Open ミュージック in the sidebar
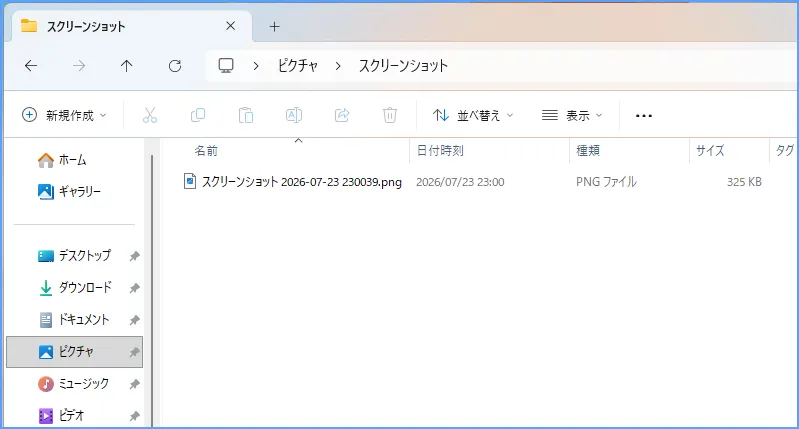Image resolution: width=799 pixels, height=429 pixels. [x=74, y=384]
